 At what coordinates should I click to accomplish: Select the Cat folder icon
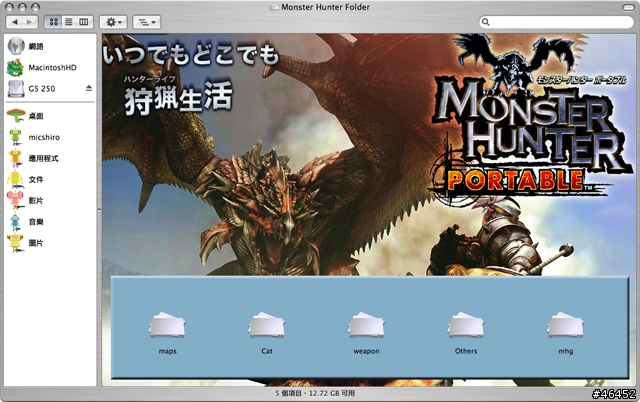[x=267, y=325]
